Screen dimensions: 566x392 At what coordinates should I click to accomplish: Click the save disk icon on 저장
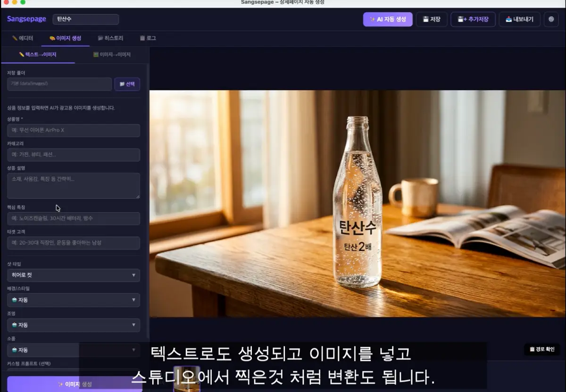[425, 19]
